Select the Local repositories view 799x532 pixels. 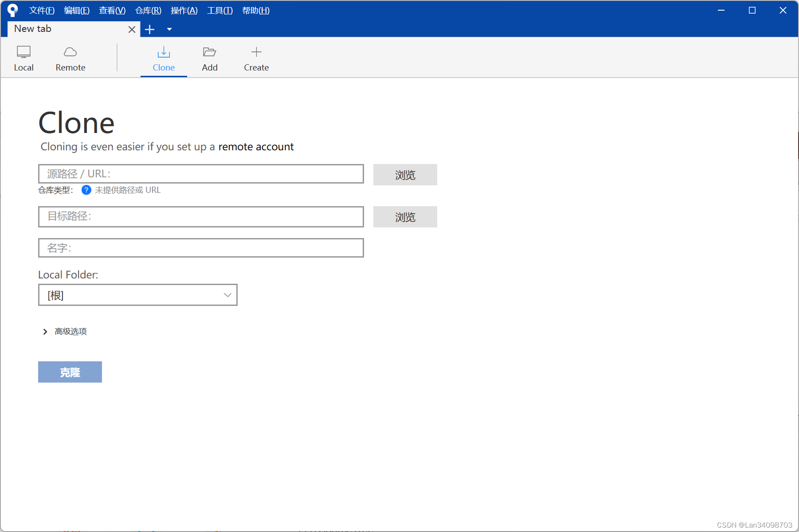point(23,58)
